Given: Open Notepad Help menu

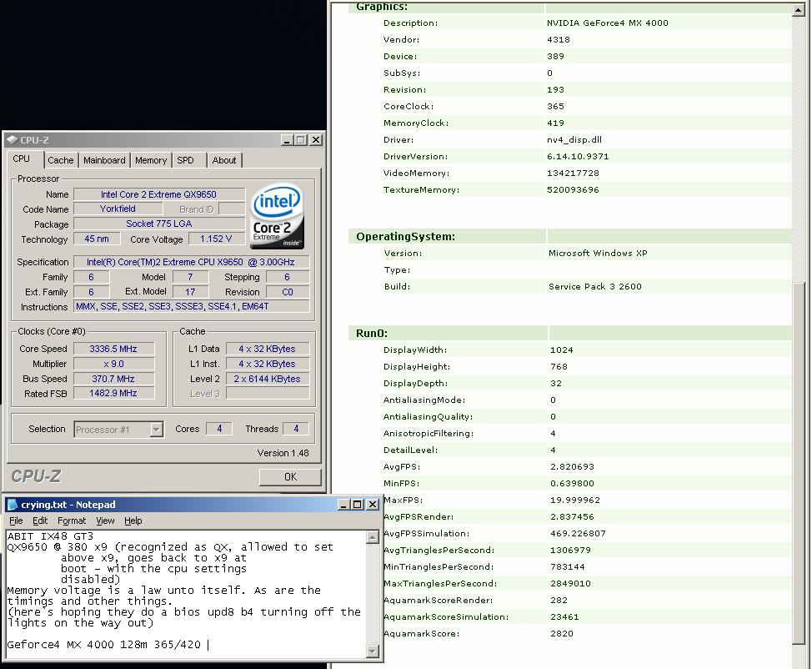Looking at the screenshot, I should pyautogui.click(x=133, y=521).
